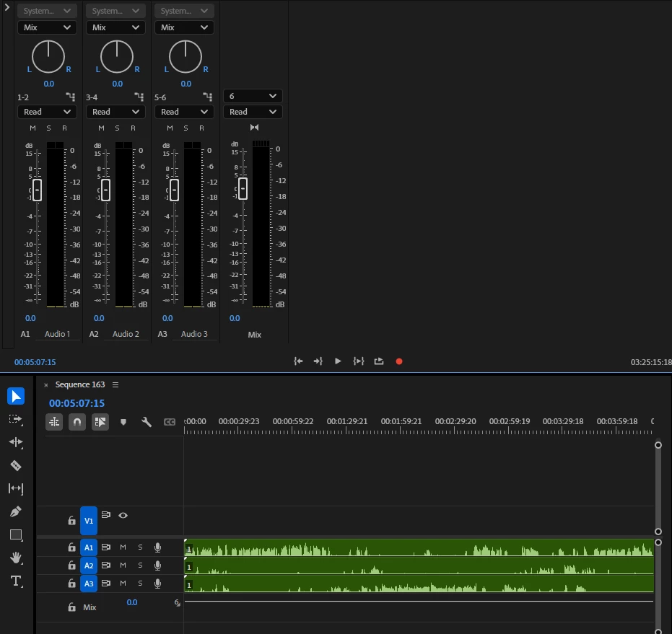Start recording with red record button
This screenshot has width=672, height=634.
click(x=399, y=361)
